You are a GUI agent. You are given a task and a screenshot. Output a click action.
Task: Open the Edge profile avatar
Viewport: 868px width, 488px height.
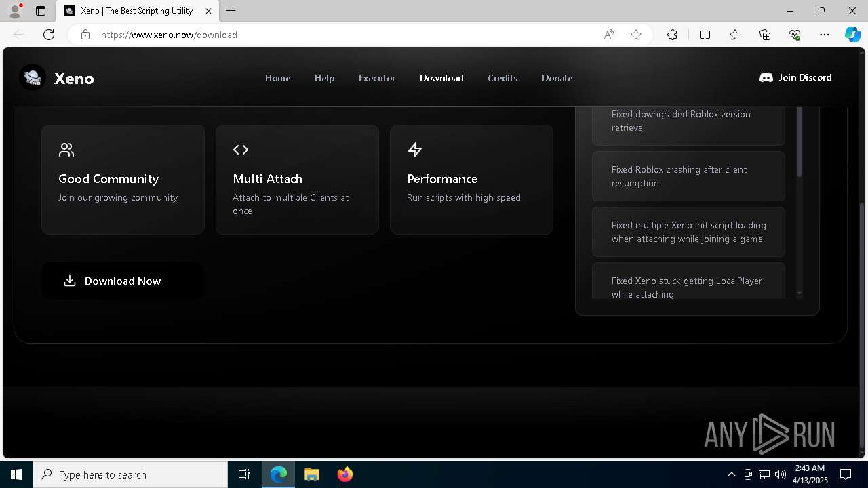14,11
